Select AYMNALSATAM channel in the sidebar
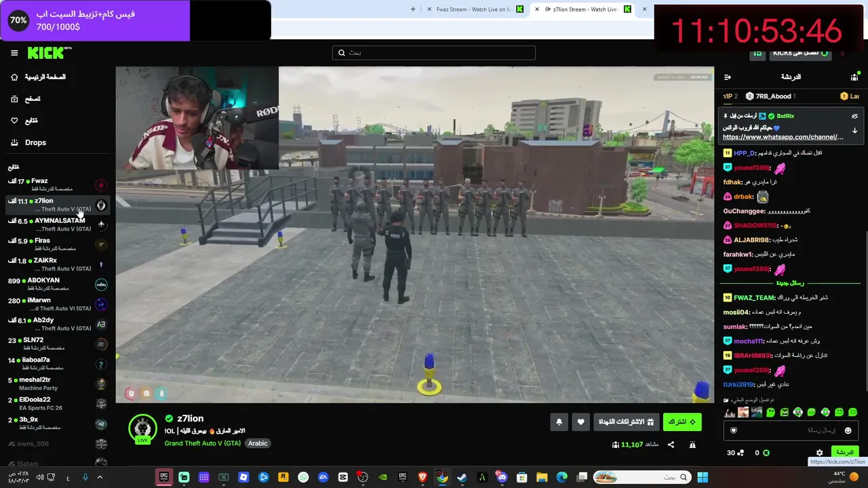This screenshot has width=868, height=488. (x=57, y=224)
